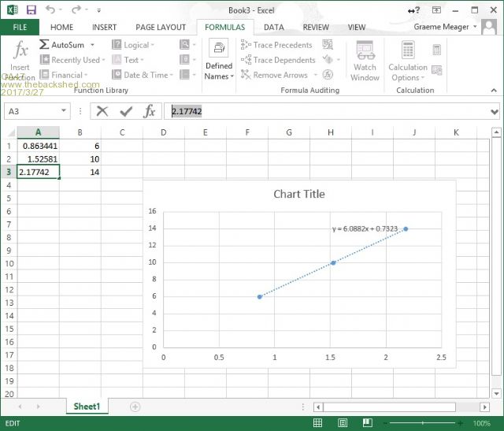Click Trace Precedents in Formula Auditing
Viewport: 504px width, 431px height.
(276, 45)
